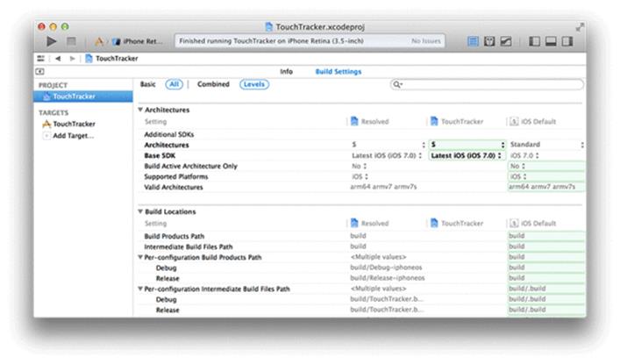Screen dimensions: 620x364
Task: Click the Architectures section Resolved column header
Action: click(370, 121)
